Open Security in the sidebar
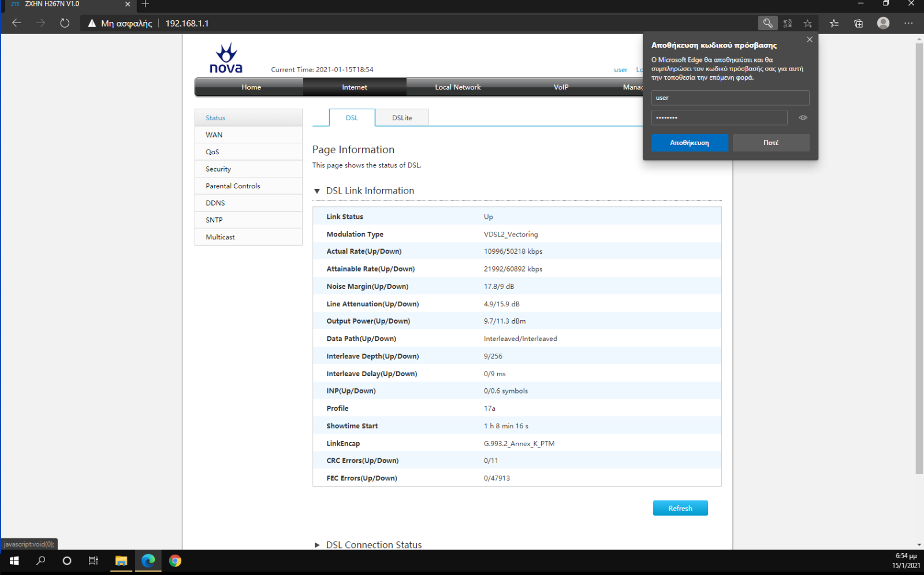This screenshot has height=575, width=924. coord(248,169)
